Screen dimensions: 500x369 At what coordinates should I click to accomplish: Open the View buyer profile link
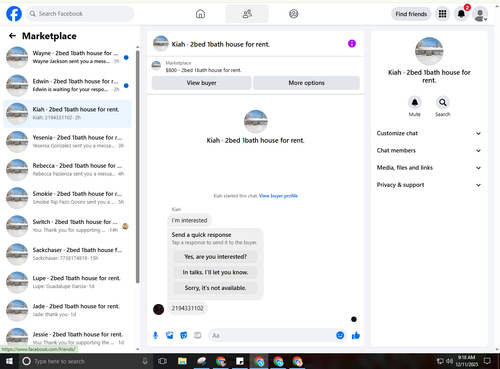(x=278, y=196)
